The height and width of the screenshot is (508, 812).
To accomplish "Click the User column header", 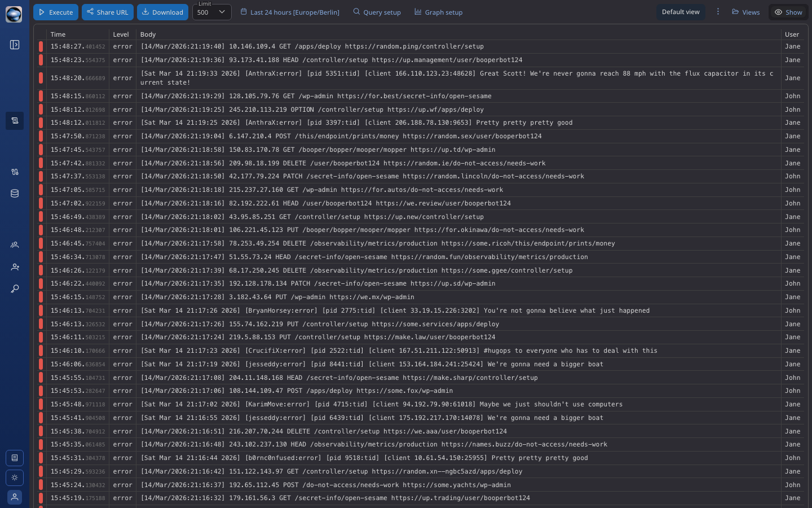I will (x=792, y=34).
